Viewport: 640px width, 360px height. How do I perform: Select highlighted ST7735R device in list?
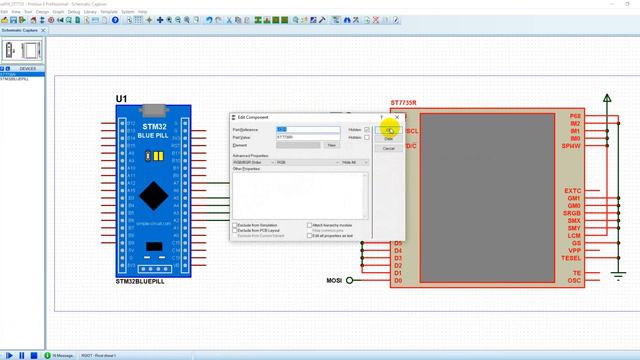[22, 74]
